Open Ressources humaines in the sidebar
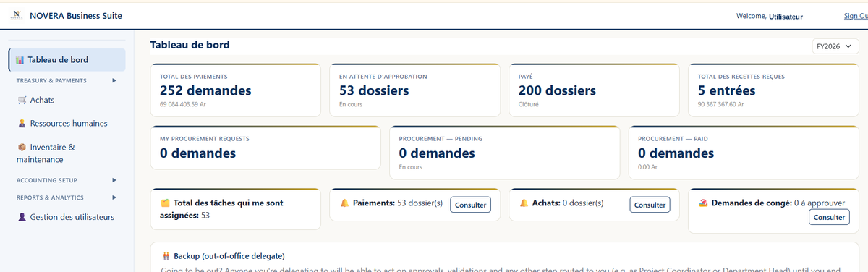The width and height of the screenshot is (868, 272). 67,124
